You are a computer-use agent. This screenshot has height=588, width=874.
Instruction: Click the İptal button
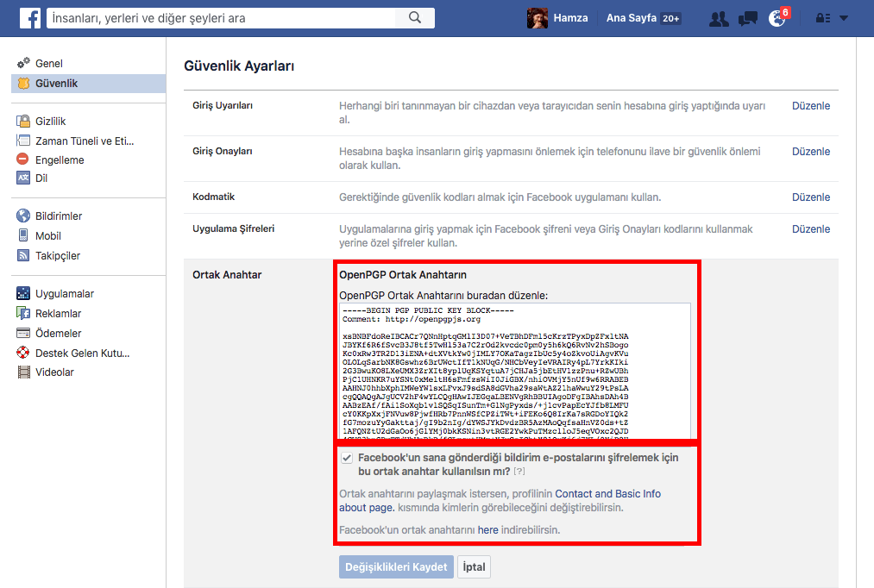click(474, 566)
